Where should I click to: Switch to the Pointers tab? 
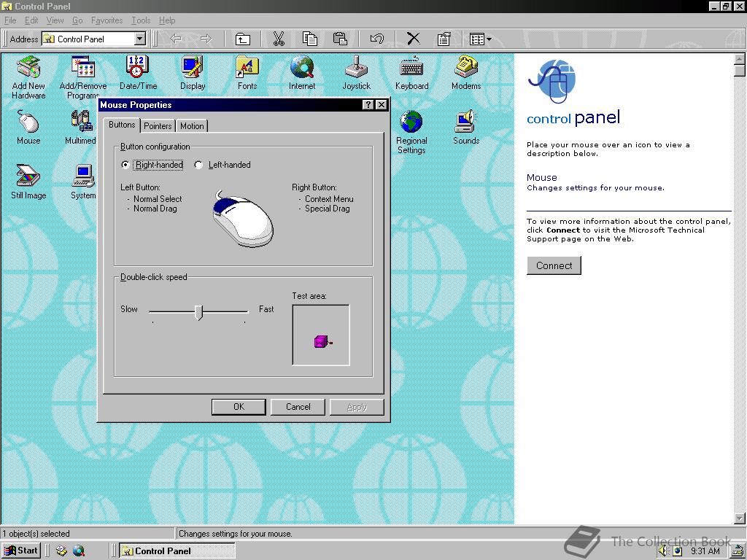click(158, 125)
